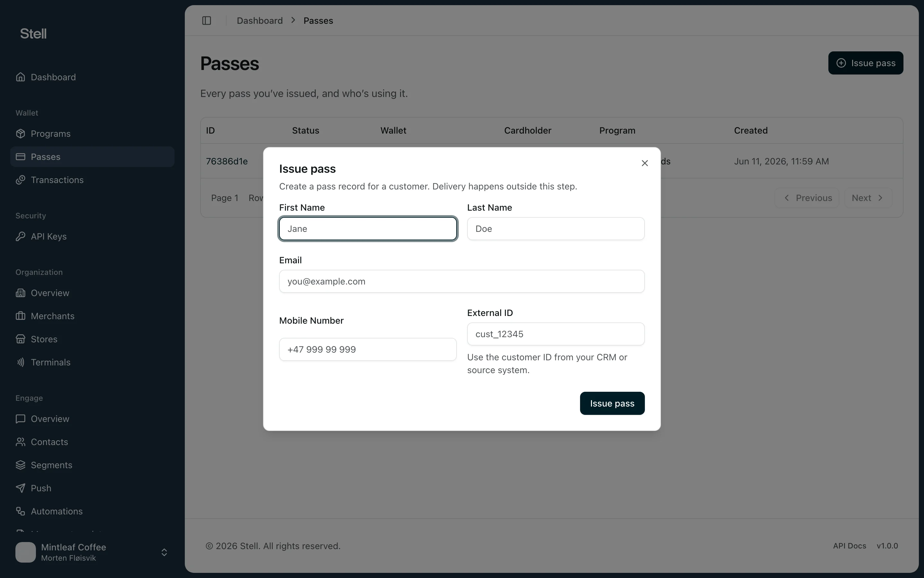Screen dimensions: 924x578
Task: Click pass ID 76386d1e in table
Action: [x=227, y=161]
